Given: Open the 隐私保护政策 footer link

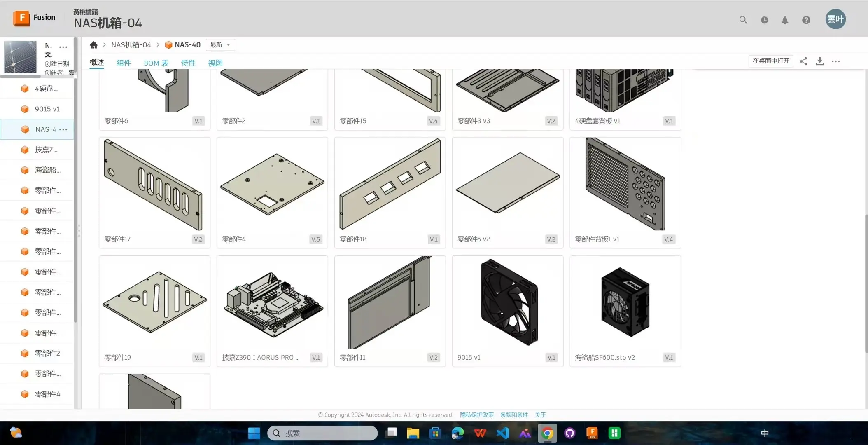Looking at the screenshot, I should tap(476, 415).
